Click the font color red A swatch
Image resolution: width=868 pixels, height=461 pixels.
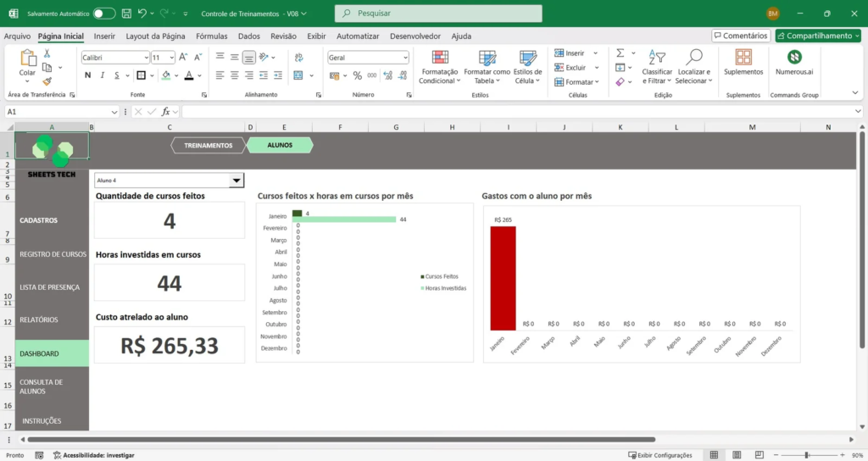tap(187, 75)
